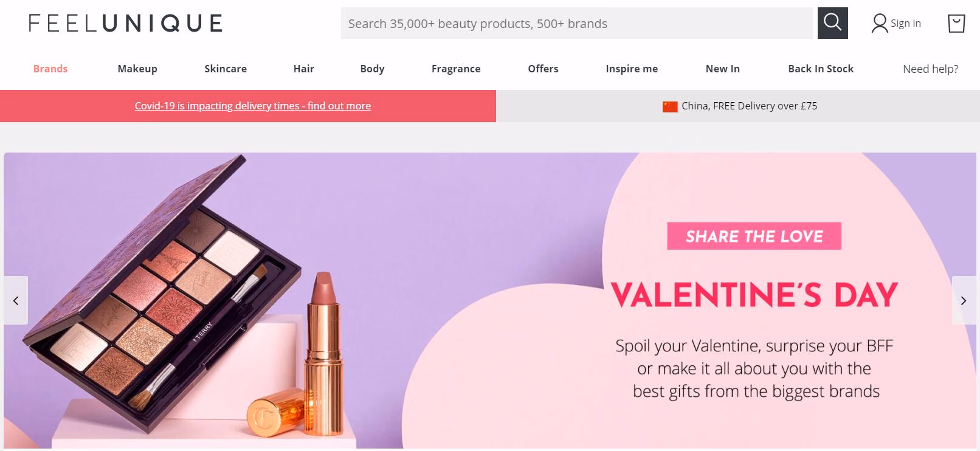Screen dimensions: 980x451
Task: Click the FEELUNIQUE logo
Action: 125,24
